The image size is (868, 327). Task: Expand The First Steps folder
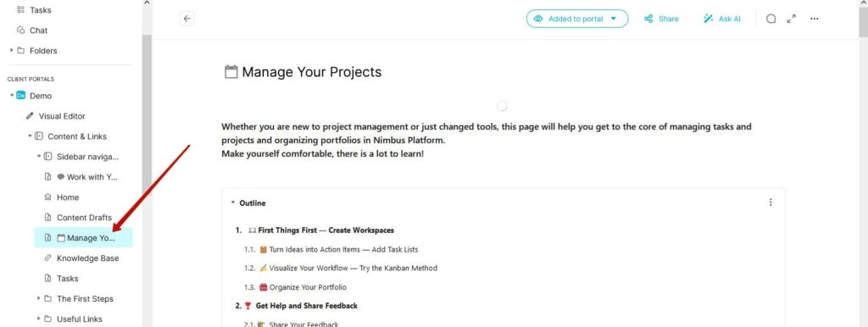pyautogui.click(x=39, y=299)
